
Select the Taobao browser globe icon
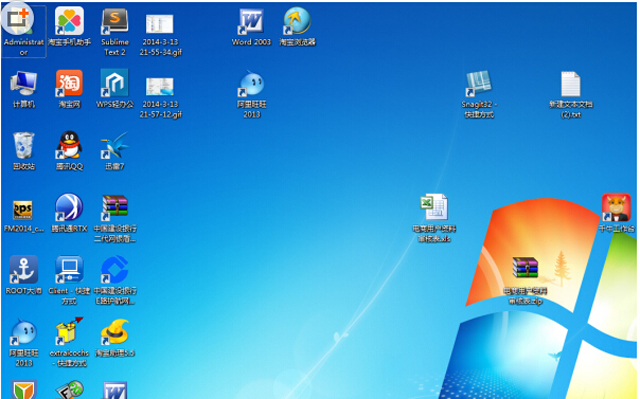[297, 21]
